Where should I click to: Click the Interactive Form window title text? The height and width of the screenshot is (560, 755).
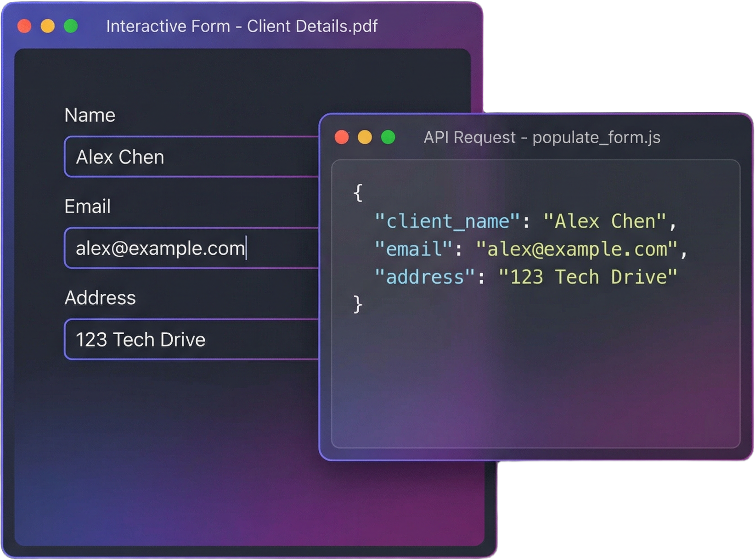click(242, 26)
